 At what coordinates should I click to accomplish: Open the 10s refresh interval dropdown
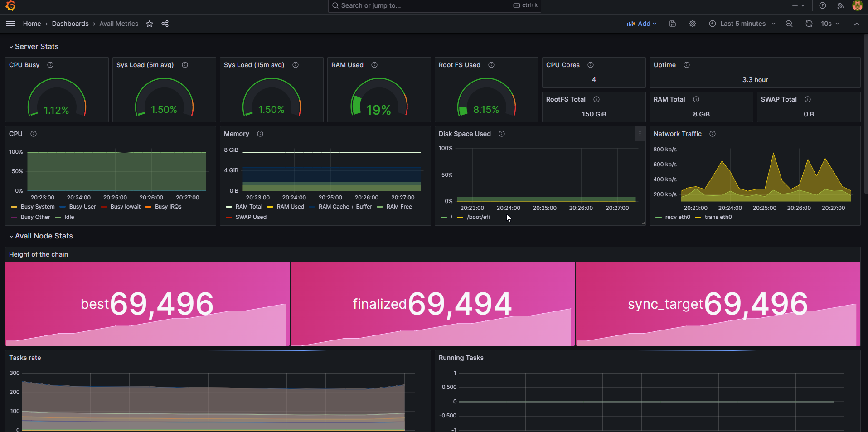click(830, 24)
